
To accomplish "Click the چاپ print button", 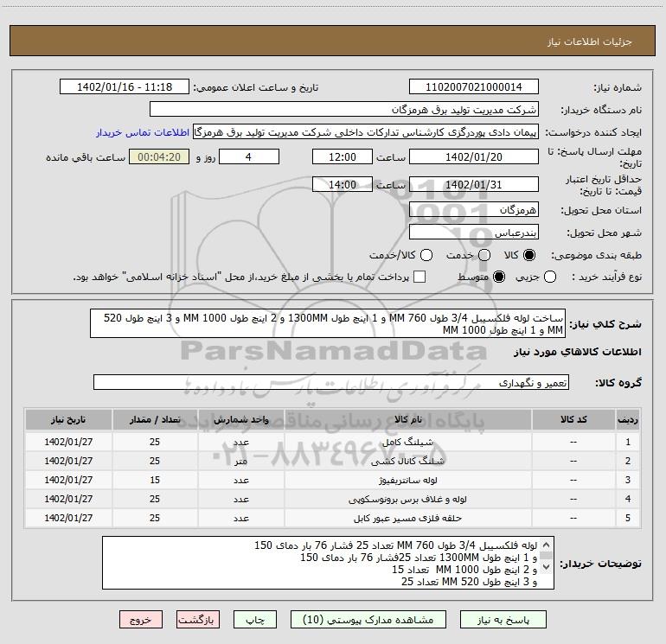I will click(255, 620).
